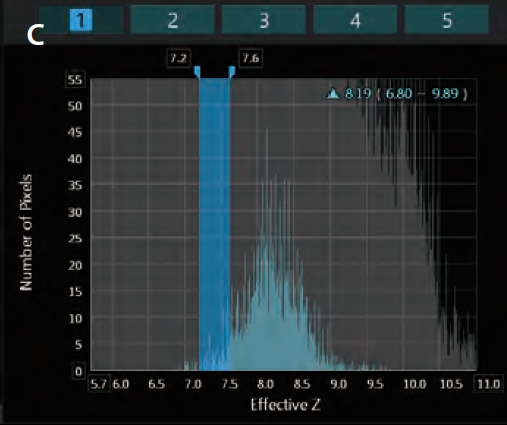
Task: Open tab 5
Action: (447, 20)
